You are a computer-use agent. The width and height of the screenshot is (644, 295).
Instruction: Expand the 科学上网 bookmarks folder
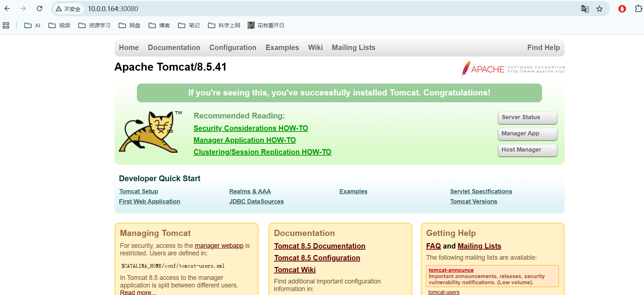click(224, 26)
